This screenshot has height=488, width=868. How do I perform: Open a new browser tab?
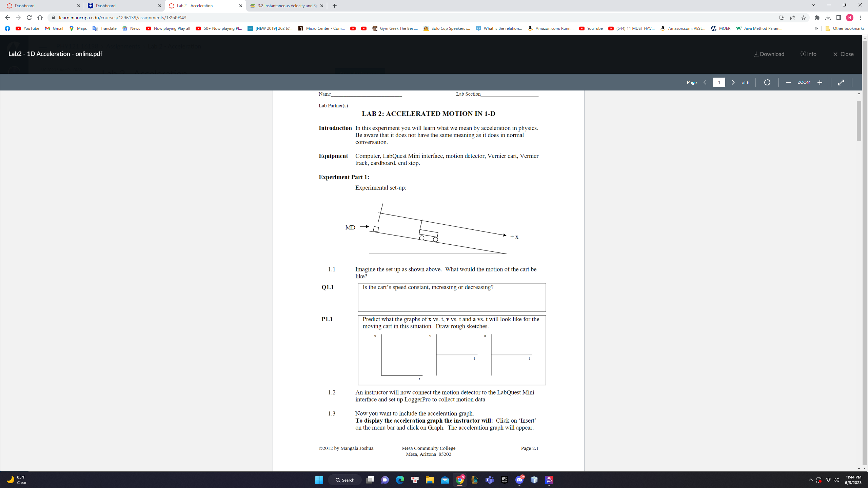point(335,6)
